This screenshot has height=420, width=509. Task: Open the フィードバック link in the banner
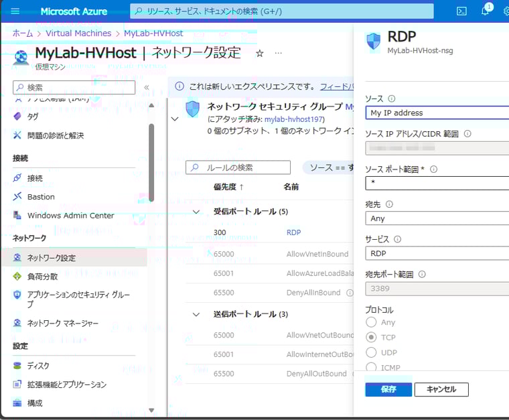(337, 86)
